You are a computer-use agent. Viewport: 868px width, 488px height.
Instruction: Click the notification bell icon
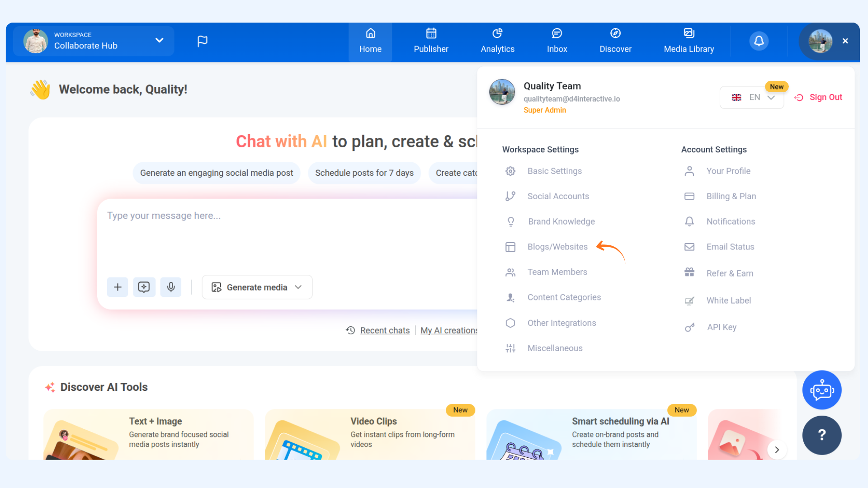click(759, 41)
